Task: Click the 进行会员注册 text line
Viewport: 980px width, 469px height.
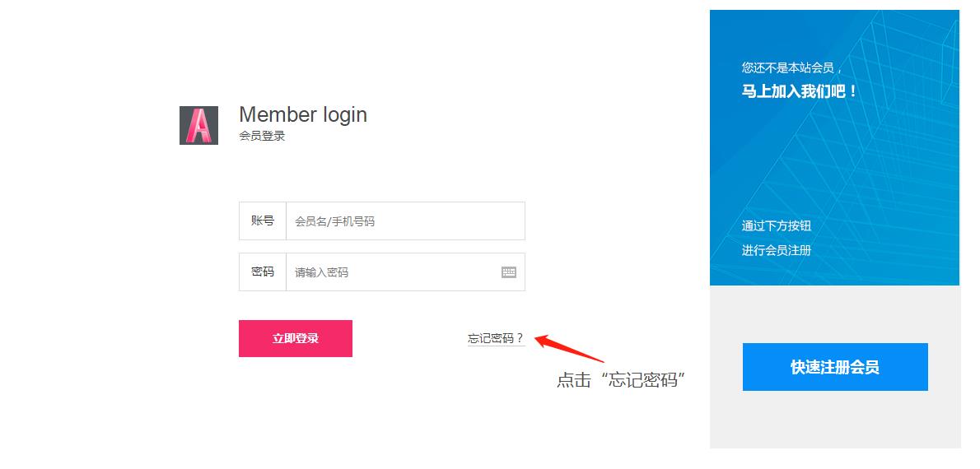Action: (777, 250)
